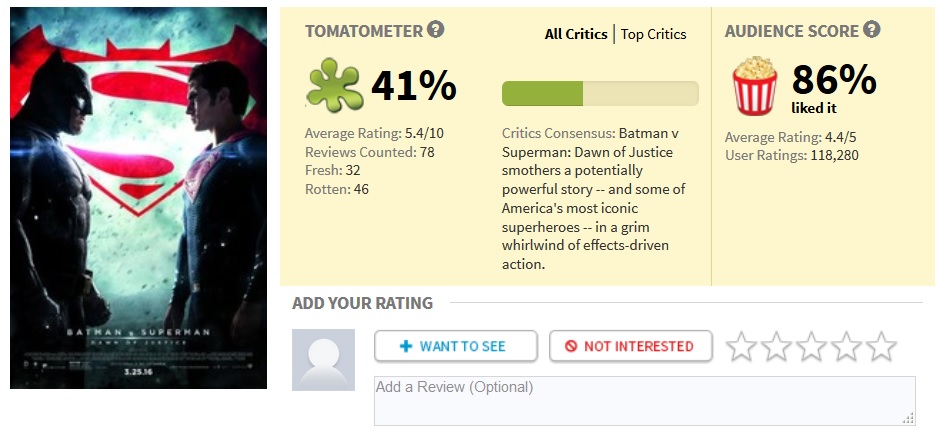Click the Add a Review text box
This screenshot has width=938, height=433.
[x=644, y=400]
